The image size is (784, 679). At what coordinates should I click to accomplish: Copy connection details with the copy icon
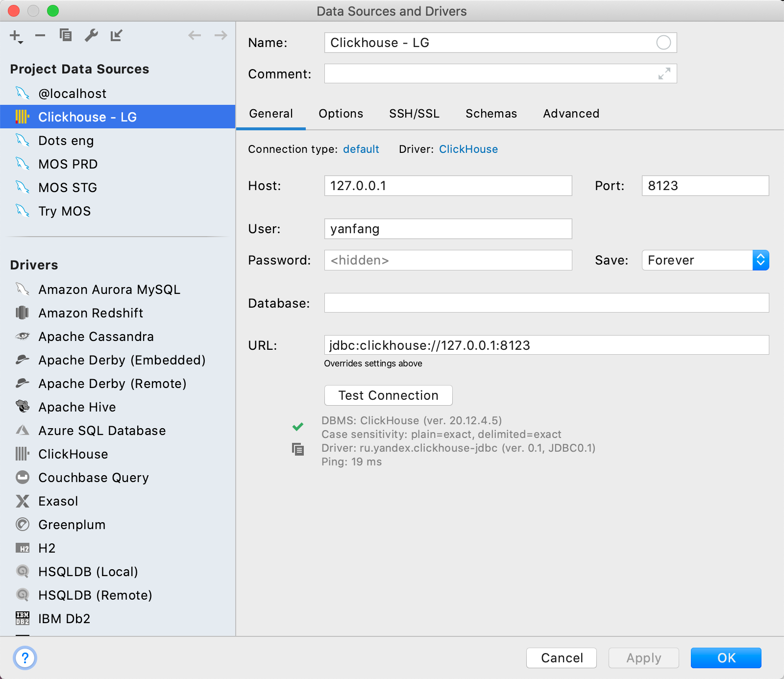click(x=298, y=449)
